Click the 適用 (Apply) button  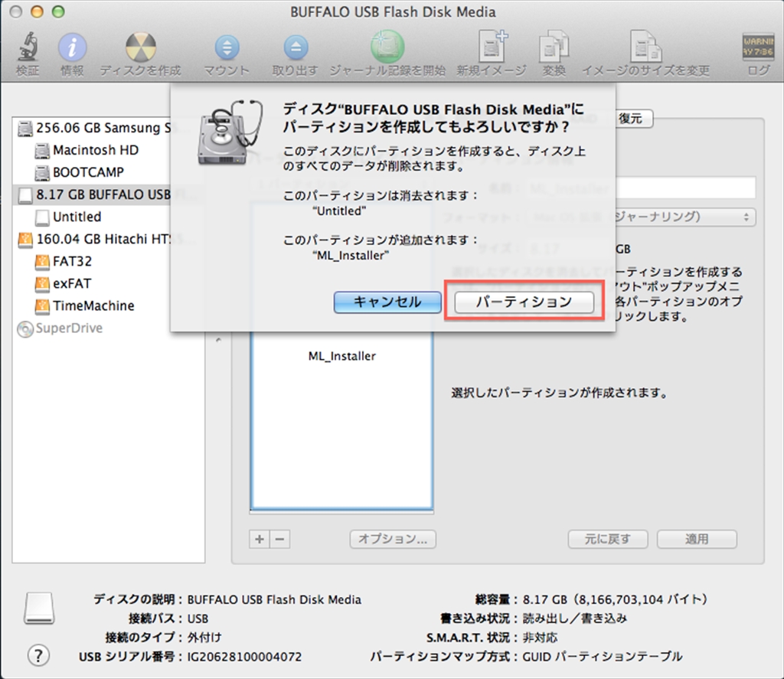tap(697, 539)
